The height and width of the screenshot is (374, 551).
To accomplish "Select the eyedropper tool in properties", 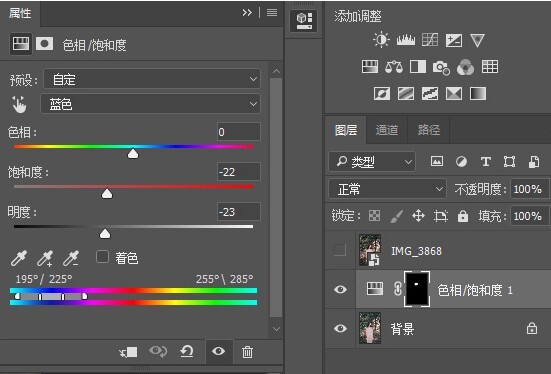I will click(19, 258).
